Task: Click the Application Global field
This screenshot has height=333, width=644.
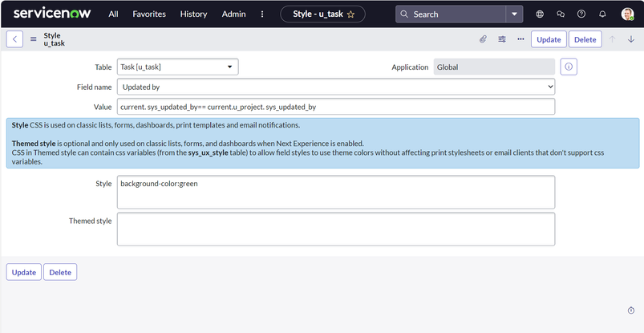Action: point(494,67)
